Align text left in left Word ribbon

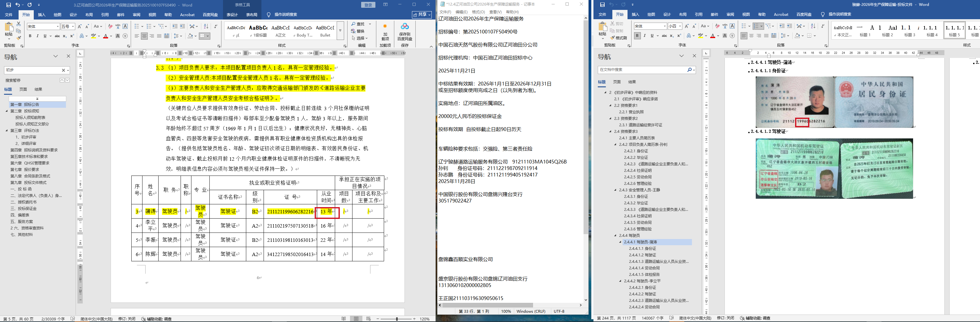[x=137, y=36]
